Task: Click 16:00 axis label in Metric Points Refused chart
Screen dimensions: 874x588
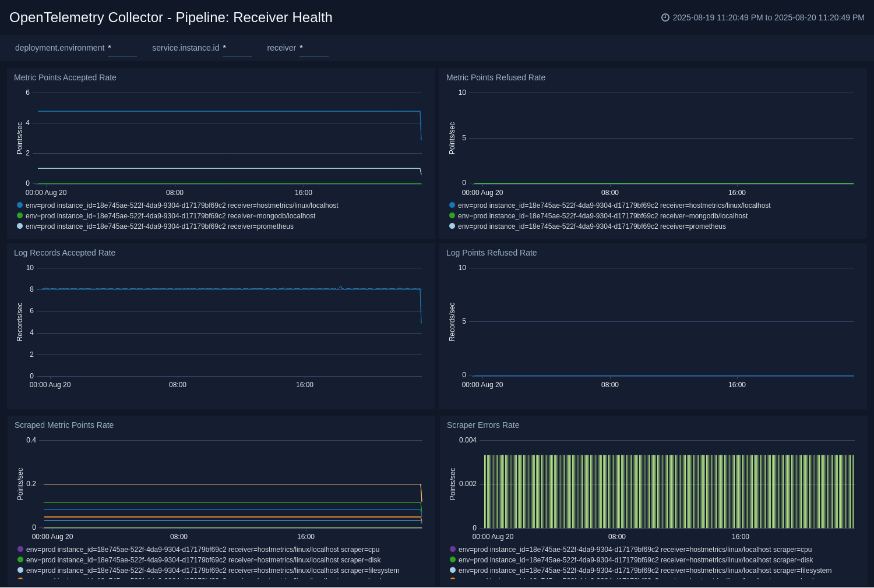Action: tap(737, 193)
